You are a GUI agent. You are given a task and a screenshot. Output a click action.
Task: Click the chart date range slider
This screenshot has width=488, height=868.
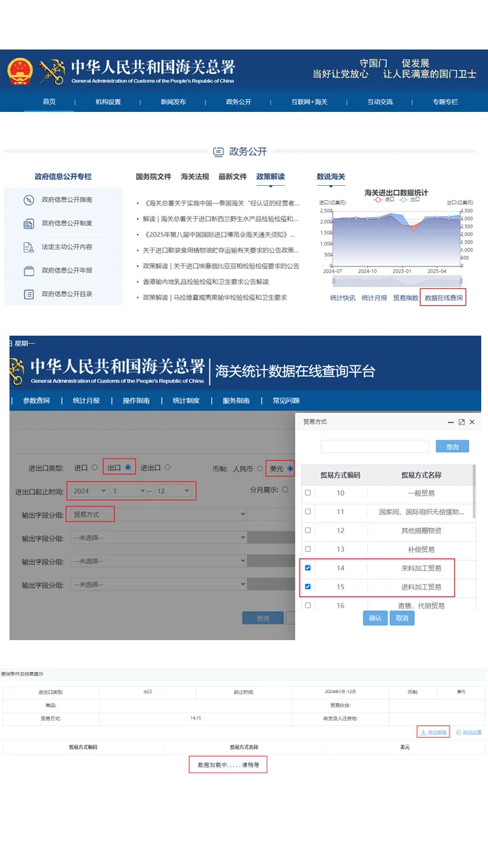tap(396, 280)
